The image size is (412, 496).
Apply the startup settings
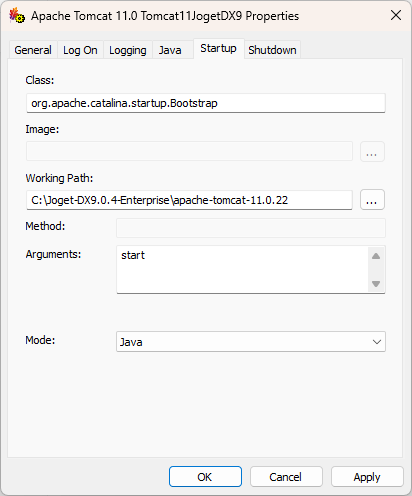coord(367,477)
